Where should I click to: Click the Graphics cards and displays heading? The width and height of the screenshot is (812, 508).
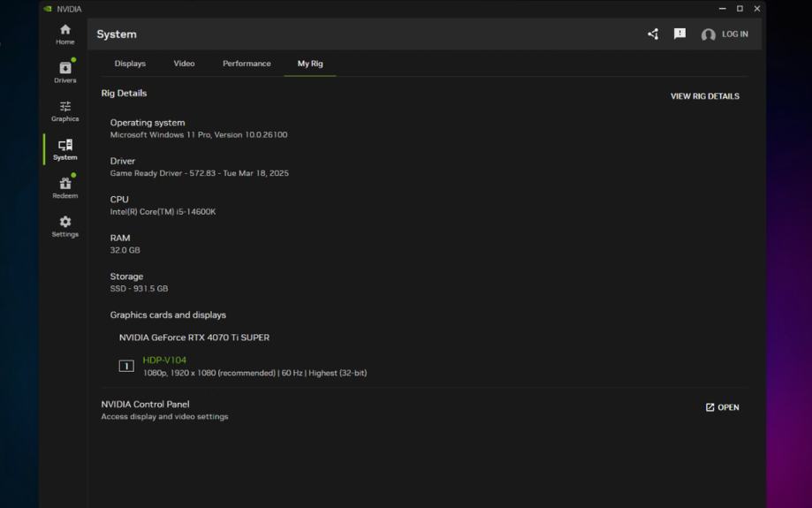tap(168, 315)
